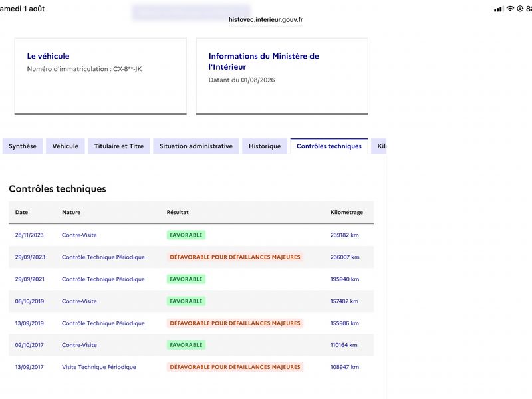Click the date 29/09/2023
This screenshot has height=399, width=532.
[30, 257]
